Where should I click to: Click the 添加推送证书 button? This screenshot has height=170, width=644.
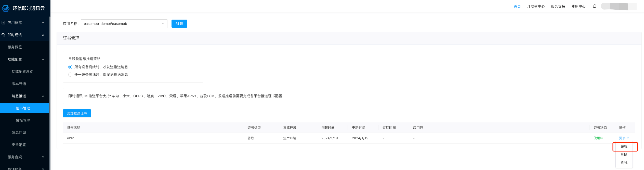point(77,113)
